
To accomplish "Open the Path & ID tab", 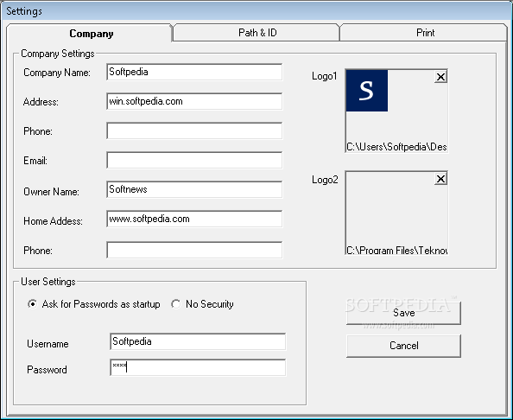I will click(256, 33).
